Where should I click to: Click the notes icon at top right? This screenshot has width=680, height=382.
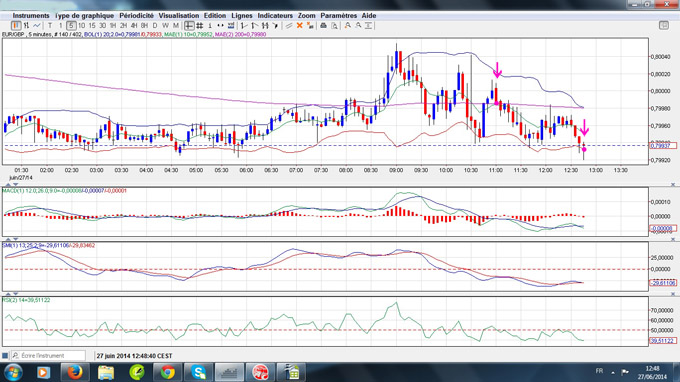[x=664, y=26]
